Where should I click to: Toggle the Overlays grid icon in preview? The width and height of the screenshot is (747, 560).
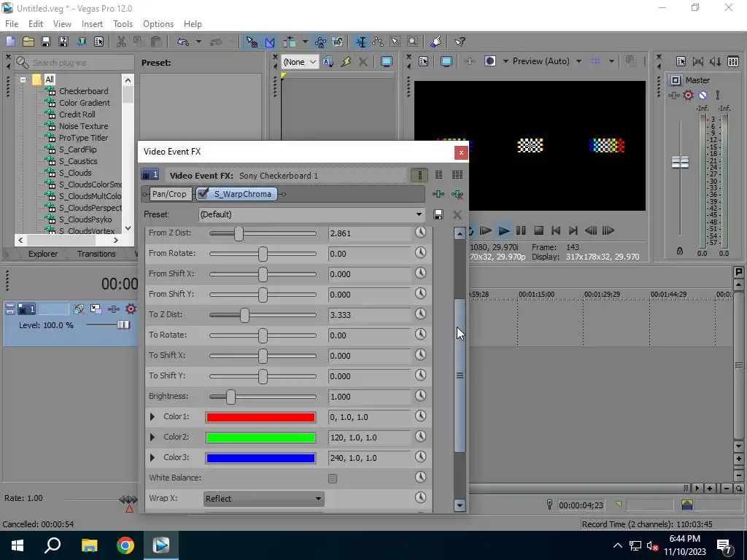coord(595,61)
